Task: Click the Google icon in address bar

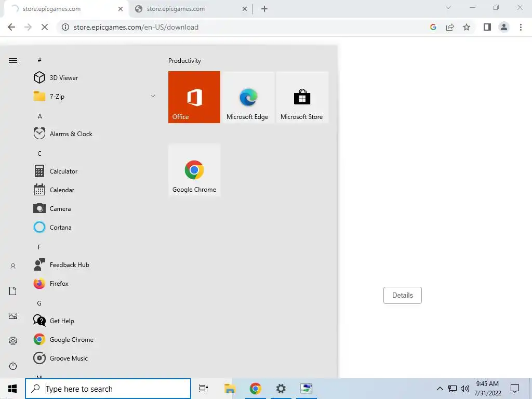Action: [433, 27]
